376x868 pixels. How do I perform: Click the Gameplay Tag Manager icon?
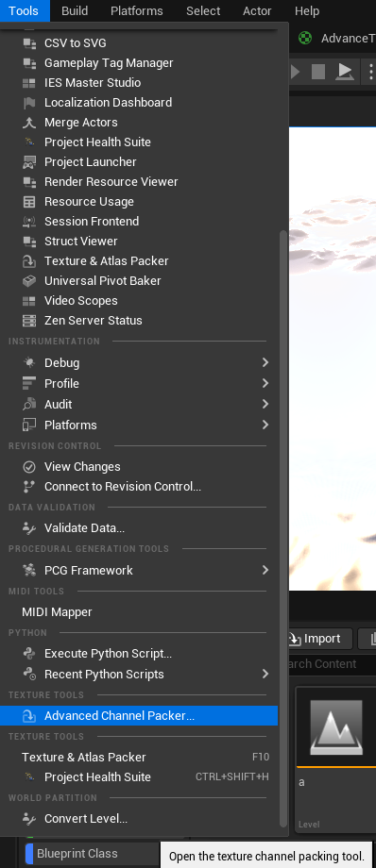(29, 63)
